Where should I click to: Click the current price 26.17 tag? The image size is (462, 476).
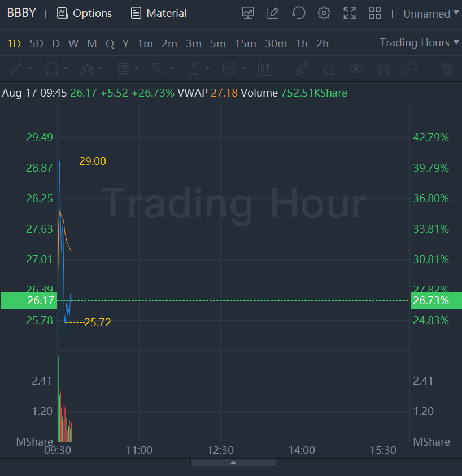[x=29, y=300]
